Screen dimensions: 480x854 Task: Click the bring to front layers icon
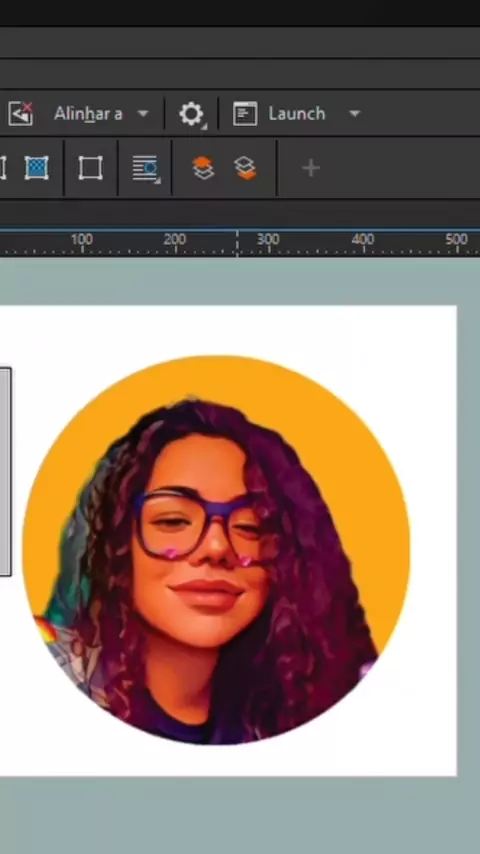point(203,168)
